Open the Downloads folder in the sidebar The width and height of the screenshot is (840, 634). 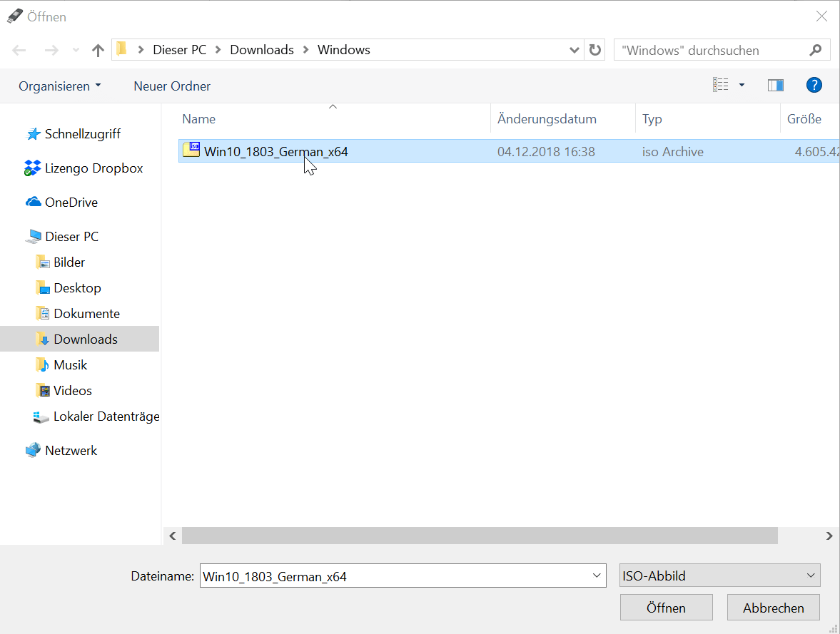pos(86,339)
